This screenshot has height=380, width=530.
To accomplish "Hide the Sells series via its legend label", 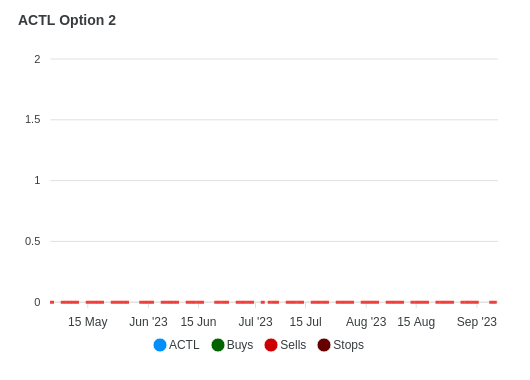I will [x=293, y=345].
